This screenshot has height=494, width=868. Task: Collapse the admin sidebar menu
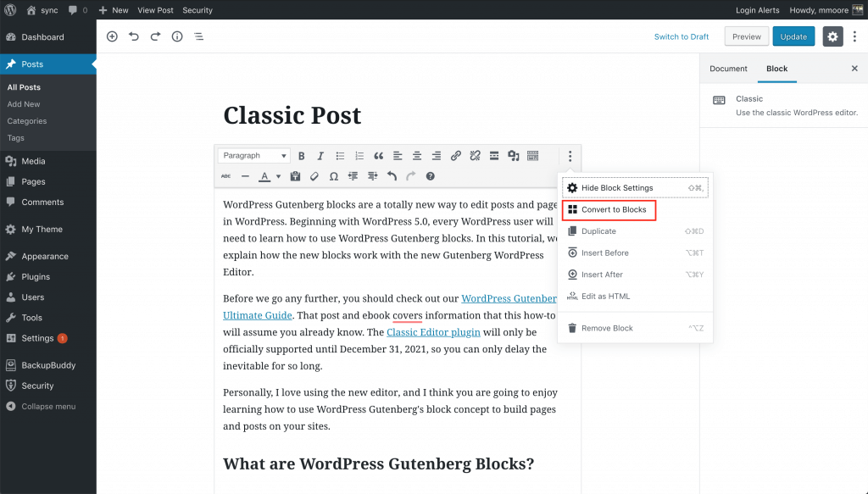click(x=48, y=406)
